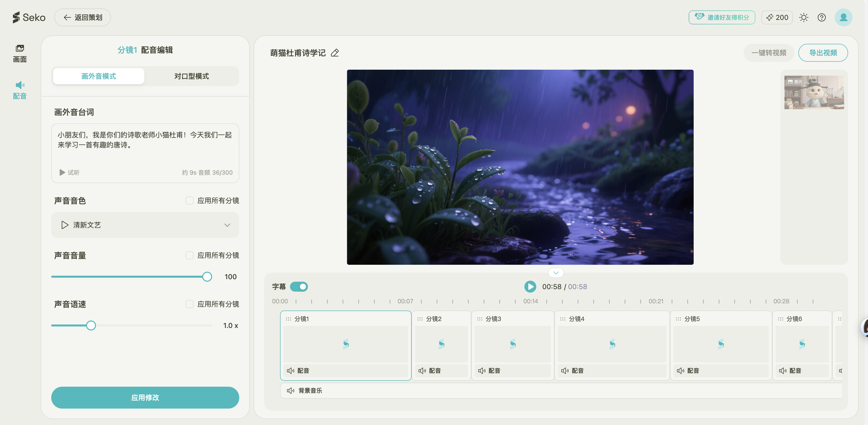The height and width of the screenshot is (425, 868).
Task: Click the 1.0 x speed value
Action: (231, 325)
